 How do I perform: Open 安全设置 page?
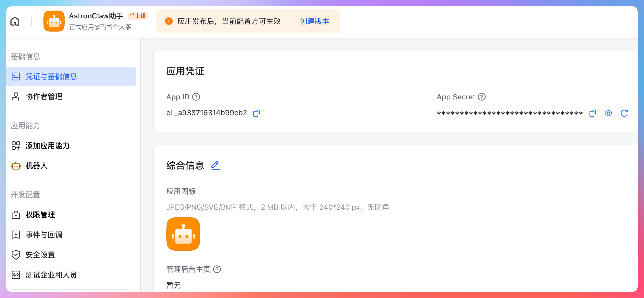(40, 255)
